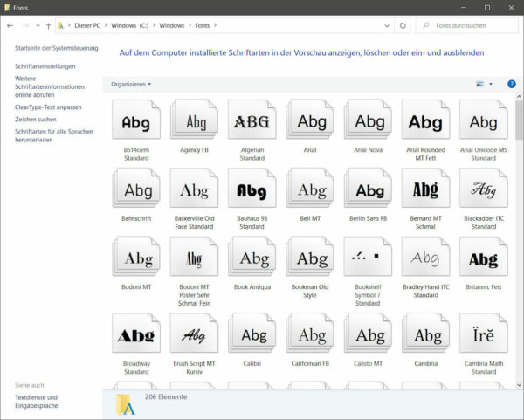Select the Britannic Fett font icon

click(x=484, y=256)
